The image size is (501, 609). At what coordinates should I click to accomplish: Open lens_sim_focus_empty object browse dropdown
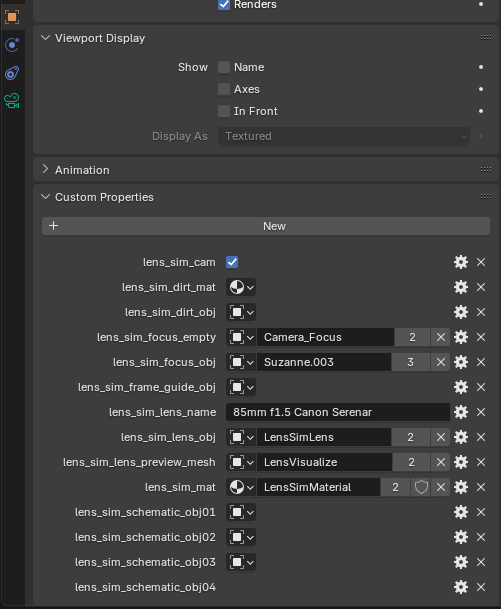241,337
